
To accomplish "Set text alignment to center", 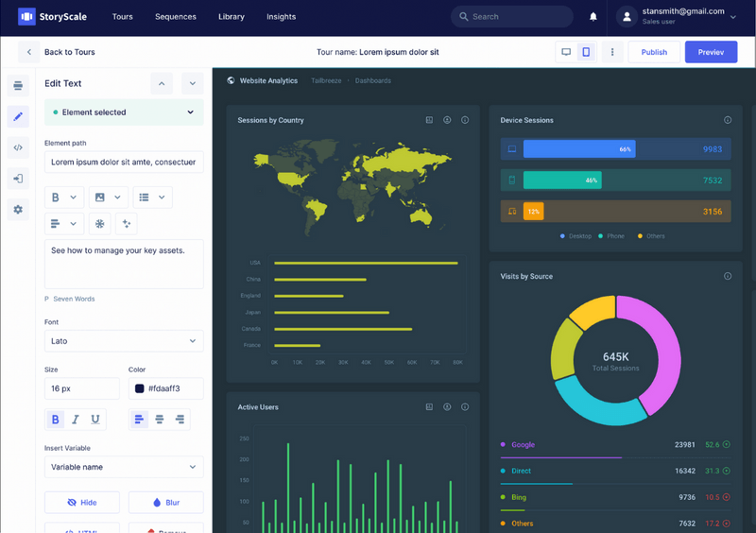I will (159, 420).
